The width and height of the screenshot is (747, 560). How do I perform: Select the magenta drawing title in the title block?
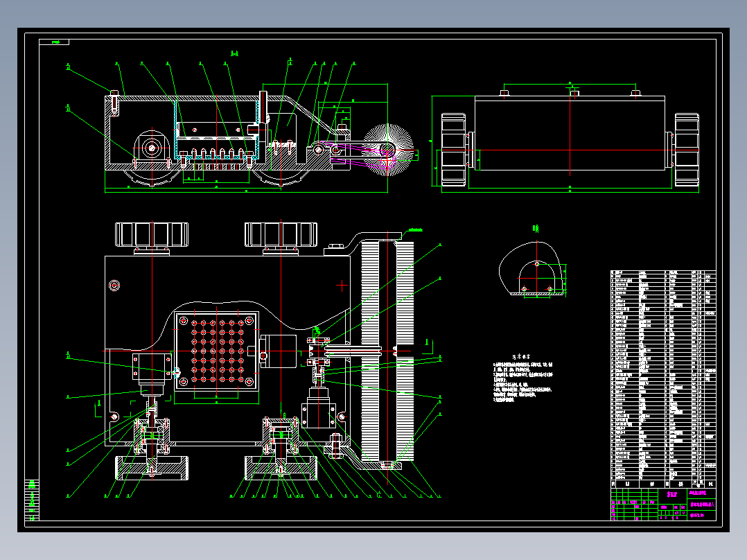703,504
